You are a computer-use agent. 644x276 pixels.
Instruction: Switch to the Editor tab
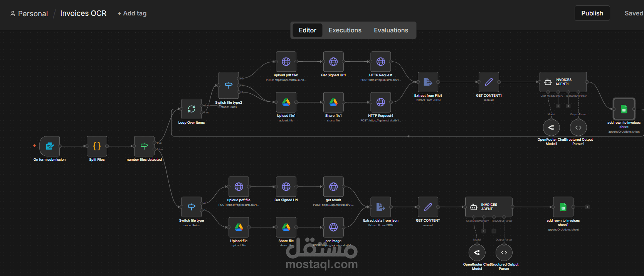(x=308, y=30)
